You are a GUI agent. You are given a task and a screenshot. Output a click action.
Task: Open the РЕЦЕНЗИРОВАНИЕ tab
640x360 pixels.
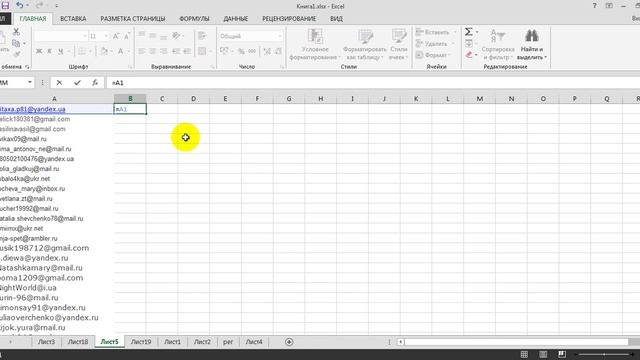289,19
